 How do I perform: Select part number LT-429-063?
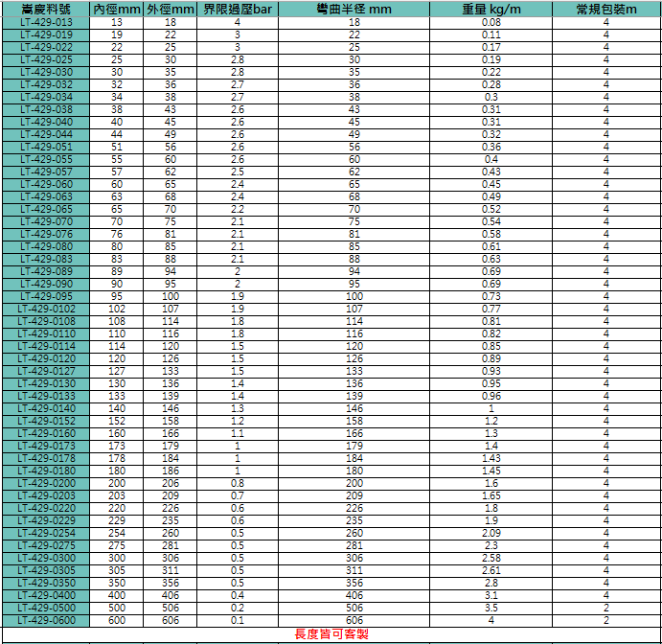pos(46,196)
